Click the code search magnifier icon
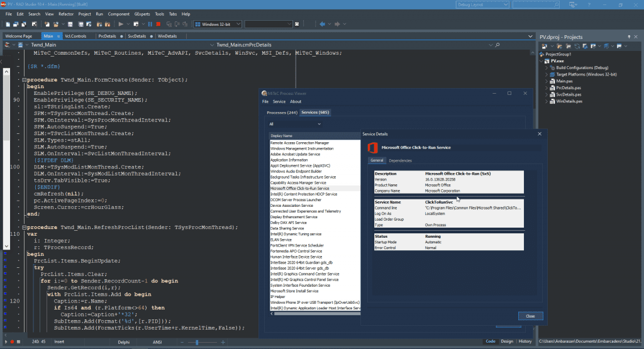The width and height of the screenshot is (644, 349). tap(497, 45)
